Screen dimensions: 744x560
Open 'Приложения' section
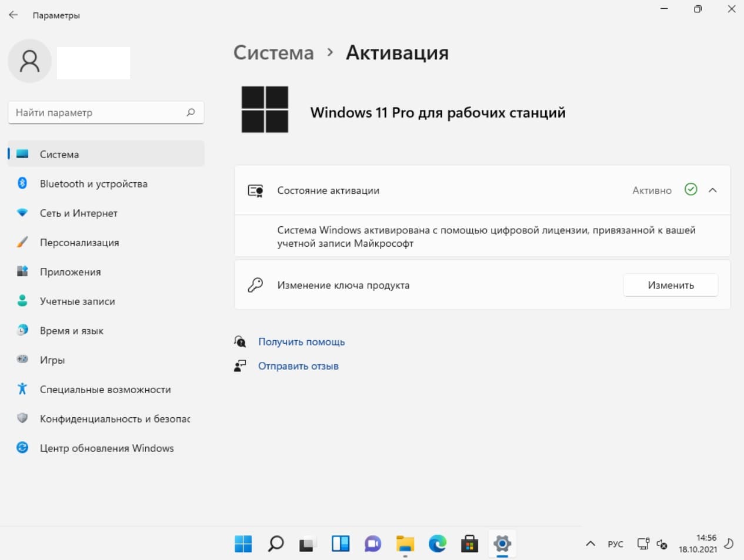106,271
